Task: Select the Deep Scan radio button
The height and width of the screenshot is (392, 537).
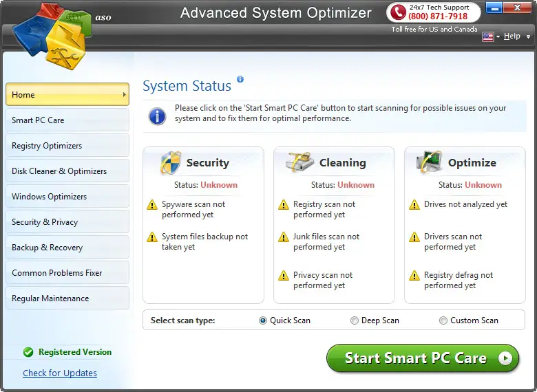Action: pos(354,320)
